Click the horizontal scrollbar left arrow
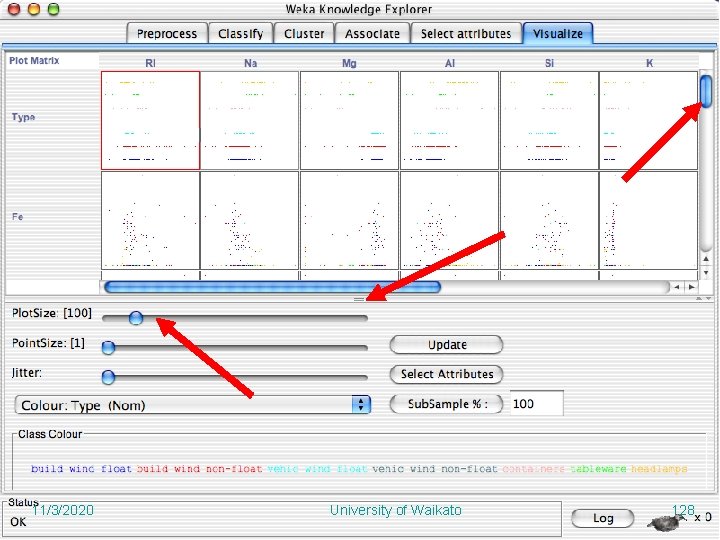This screenshot has width=720, height=540. (x=677, y=287)
